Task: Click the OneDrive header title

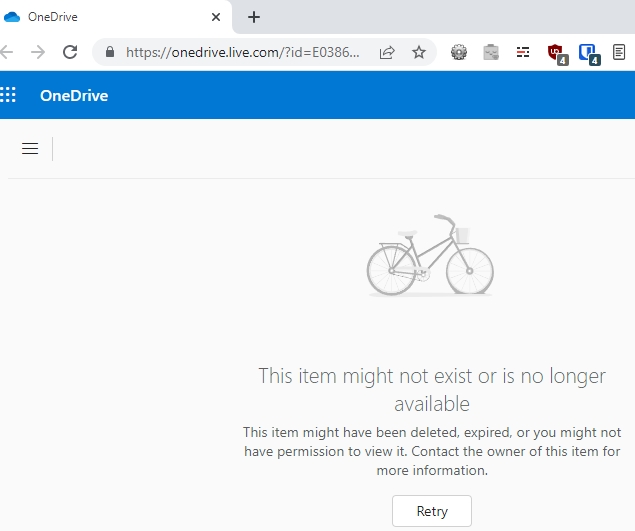Action: [74, 96]
